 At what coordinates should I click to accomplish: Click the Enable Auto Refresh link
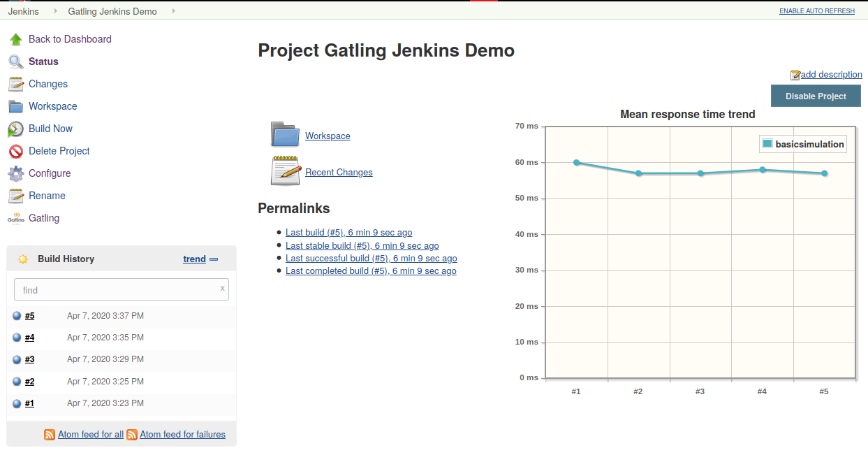pos(817,11)
